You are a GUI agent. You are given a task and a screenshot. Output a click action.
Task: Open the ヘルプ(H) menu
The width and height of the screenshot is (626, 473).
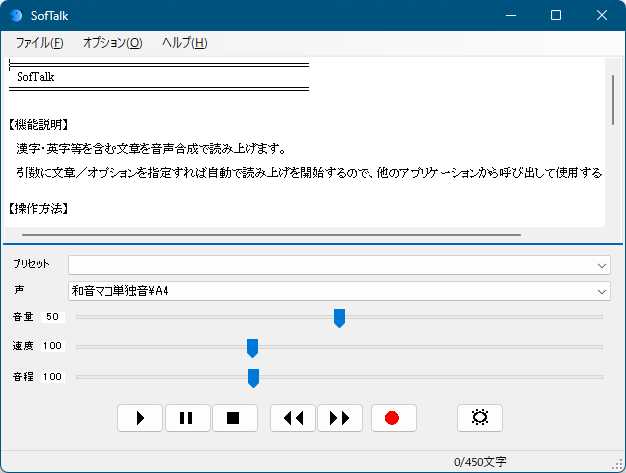point(185,43)
